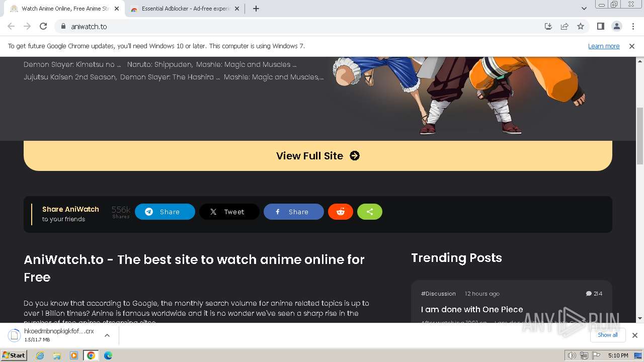Click the Chrome taskbar icon
Image resolution: width=644 pixels, height=362 pixels.
(x=91, y=355)
